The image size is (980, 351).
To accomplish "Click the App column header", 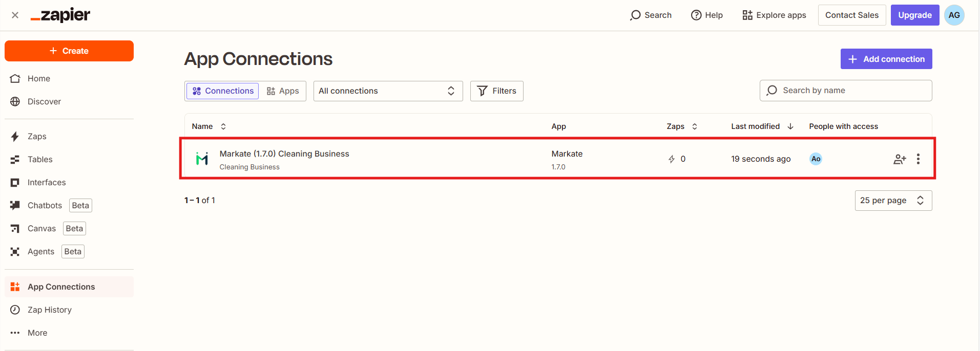I will [x=559, y=126].
